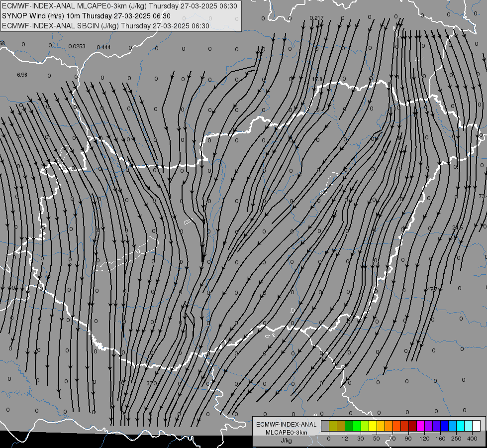
Task: Click the gray swatch in the legend
Action: [x=325, y=426]
